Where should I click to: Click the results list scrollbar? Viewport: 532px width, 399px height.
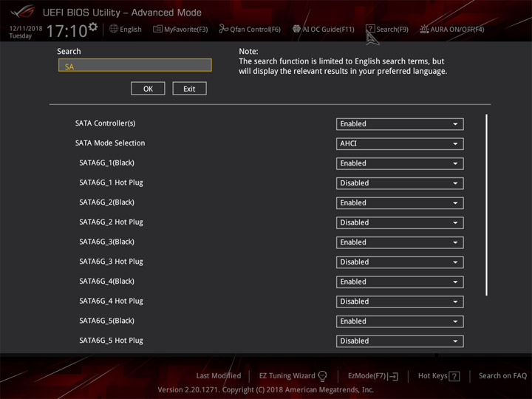click(x=486, y=205)
